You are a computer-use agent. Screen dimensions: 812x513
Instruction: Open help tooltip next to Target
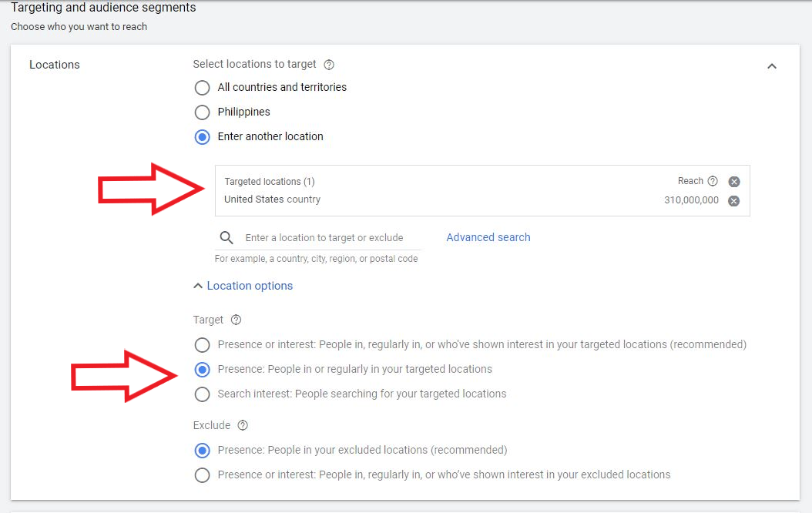click(x=236, y=320)
